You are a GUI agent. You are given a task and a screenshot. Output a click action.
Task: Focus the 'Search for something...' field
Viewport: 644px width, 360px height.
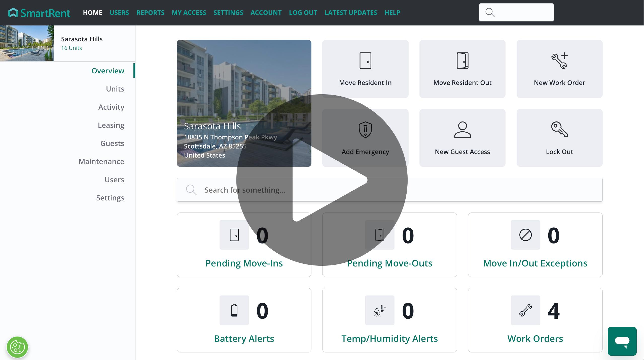tap(389, 190)
